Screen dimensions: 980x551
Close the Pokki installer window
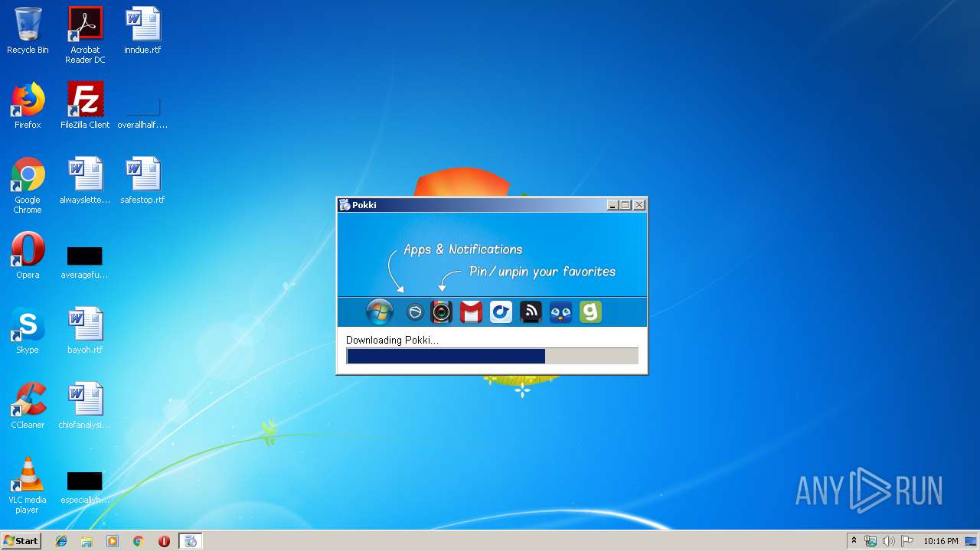pos(639,205)
